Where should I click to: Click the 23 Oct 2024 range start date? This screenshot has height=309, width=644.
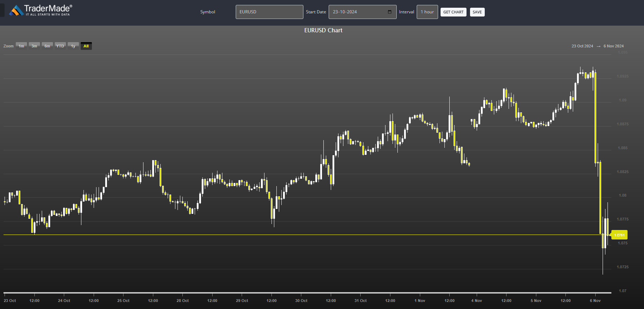pos(582,46)
